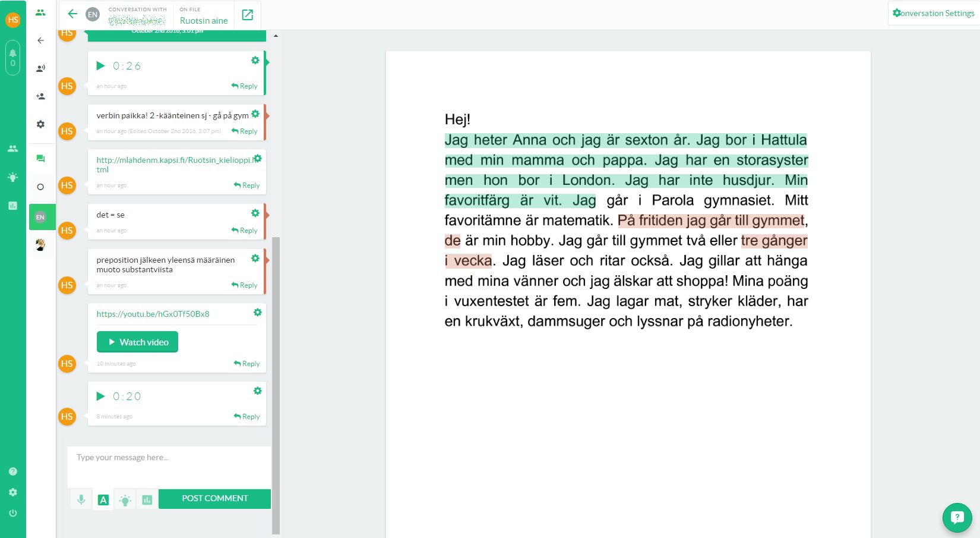Click the 'Type your message here' field

(x=169, y=465)
